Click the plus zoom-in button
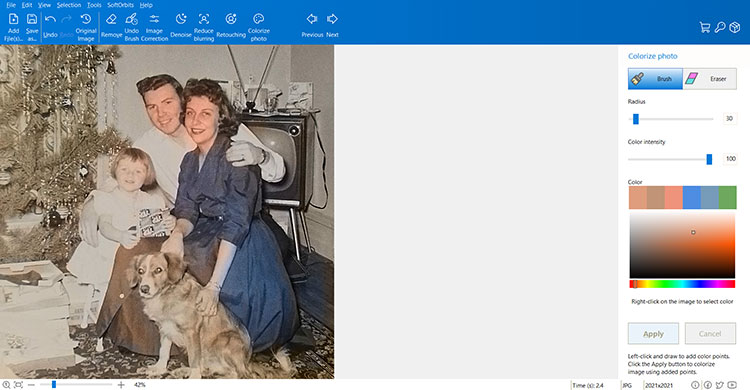Image resolution: width=750 pixels, height=390 pixels. [x=121, y=385]
